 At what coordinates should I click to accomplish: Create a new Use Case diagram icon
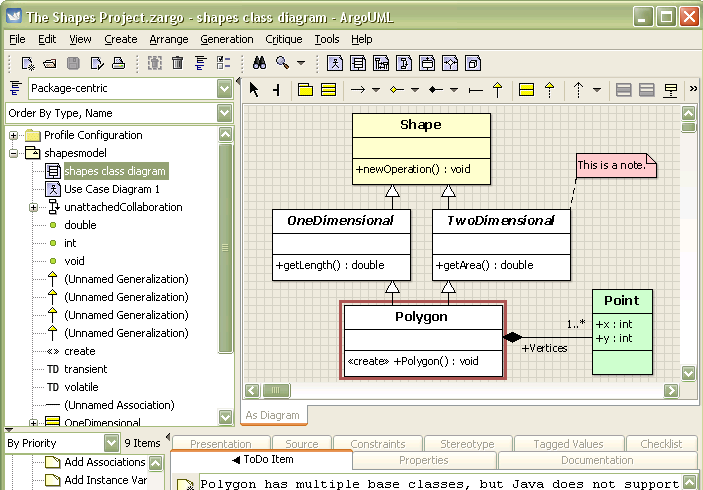pyautogui.click(x=335, y=63)
